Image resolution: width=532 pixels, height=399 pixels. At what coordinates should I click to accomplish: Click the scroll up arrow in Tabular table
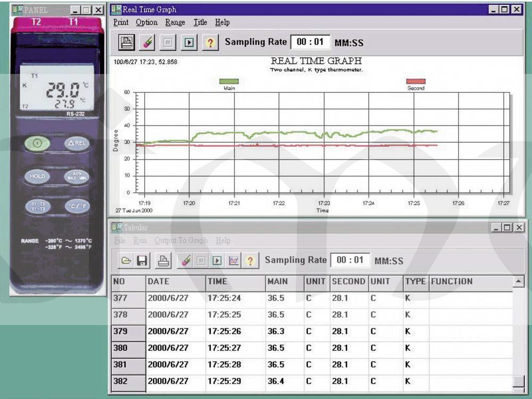518,281
